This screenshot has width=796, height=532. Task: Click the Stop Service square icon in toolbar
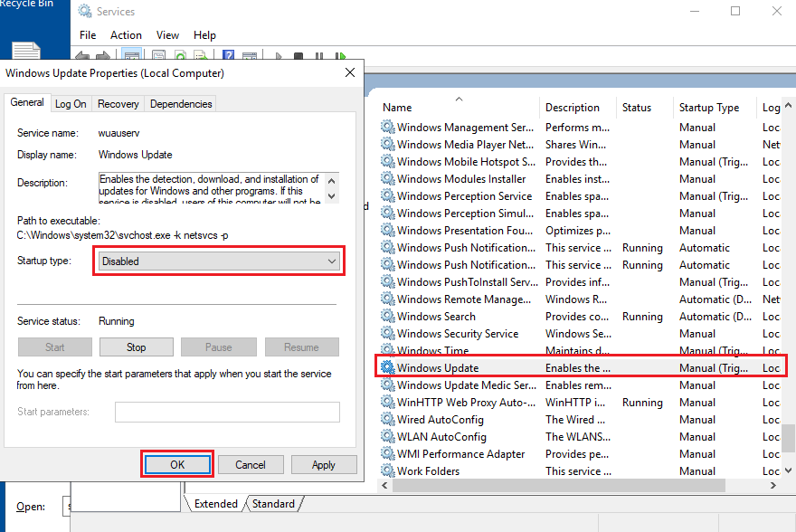click(x=298, y=55)
